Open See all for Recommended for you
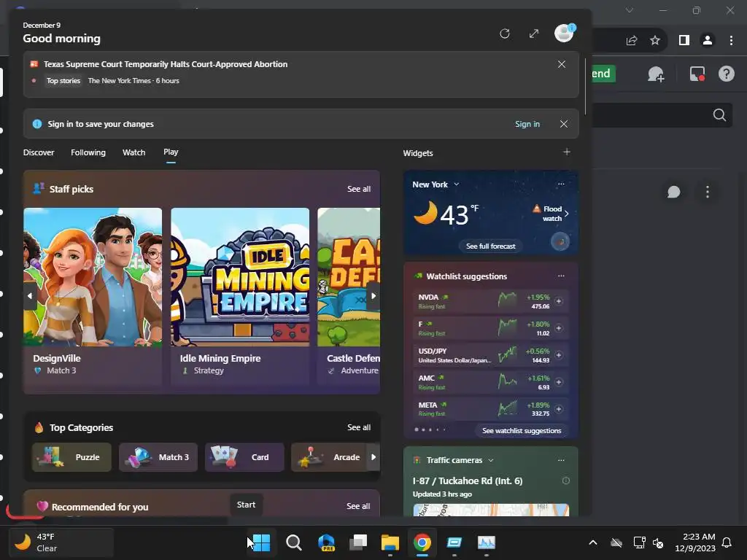This screenshot has width=747, height=560. pyautogui.click(x=358, y=506)
